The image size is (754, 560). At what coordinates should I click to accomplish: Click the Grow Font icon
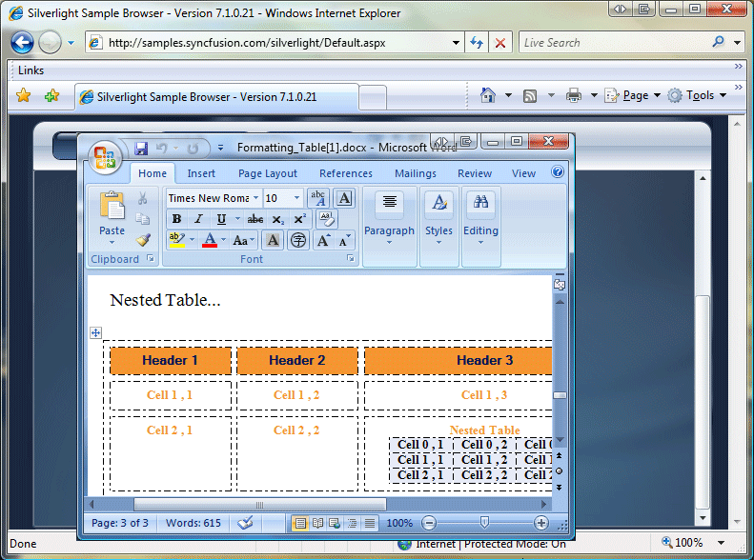point(322,241)
